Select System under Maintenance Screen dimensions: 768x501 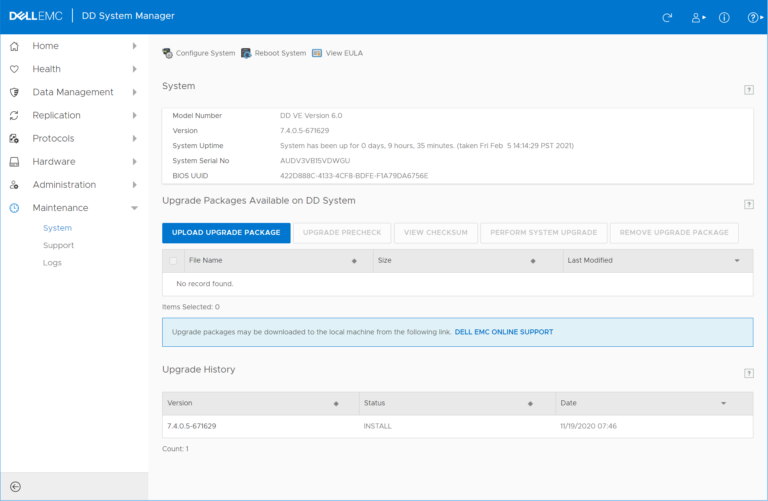[x=57, y=228]
